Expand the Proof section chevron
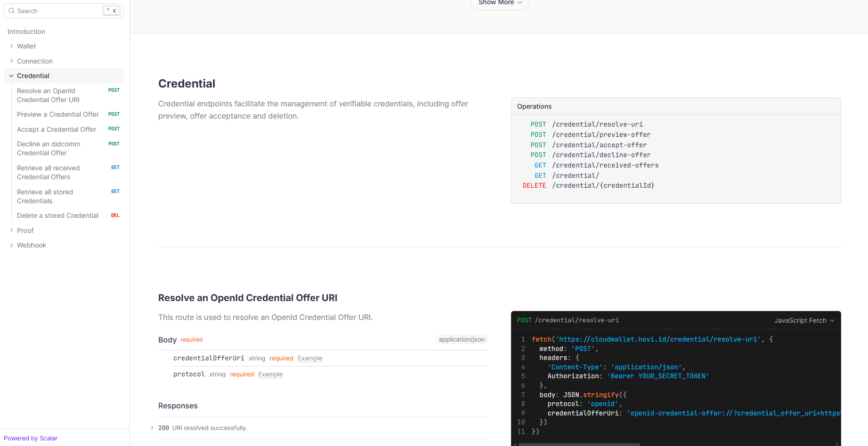 click(x=11, y=231)
